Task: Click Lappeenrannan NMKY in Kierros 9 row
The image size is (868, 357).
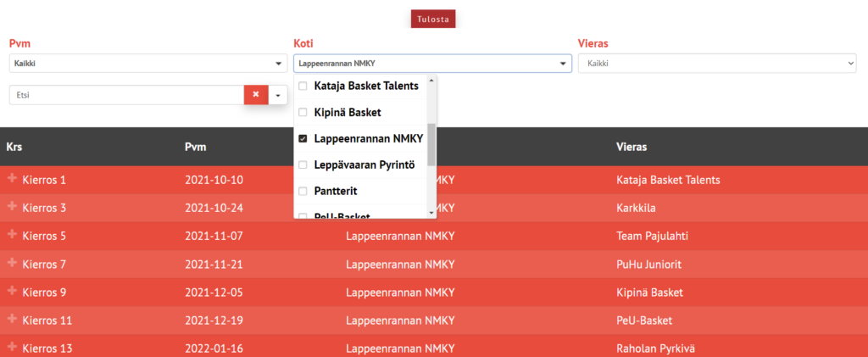Action: (x=400, y=293)
